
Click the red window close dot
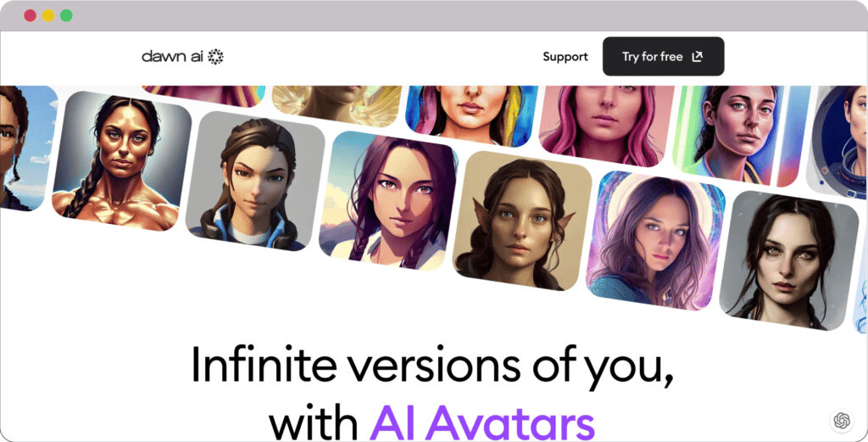coord(30,15)
